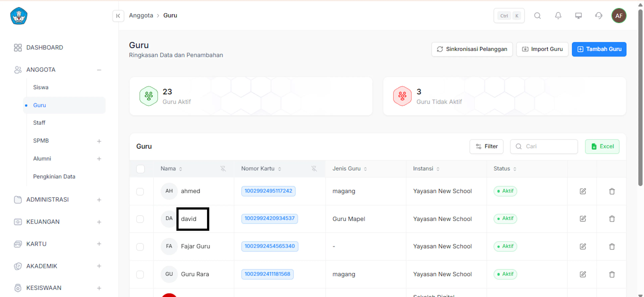
Task: Edit the Fajar Guru row
Action: (x=583, y=246)
